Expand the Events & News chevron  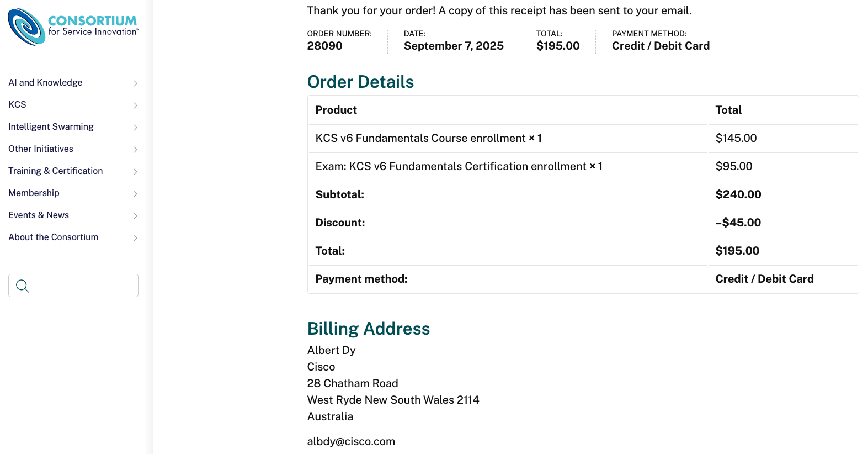coord(135,216)
